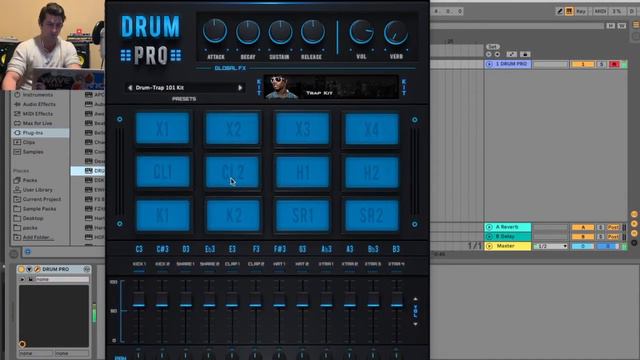Open Current Project place
This screenshot has height=360, width=640.
click(42, 199)
